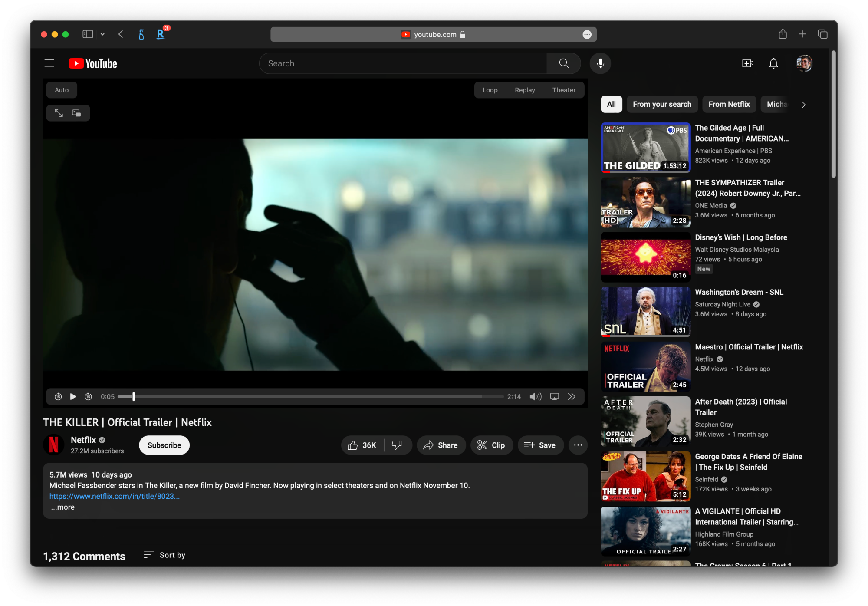Open the American Experience | PBS channel link
Screen dimensions: 868x606
tap(733, 151)
